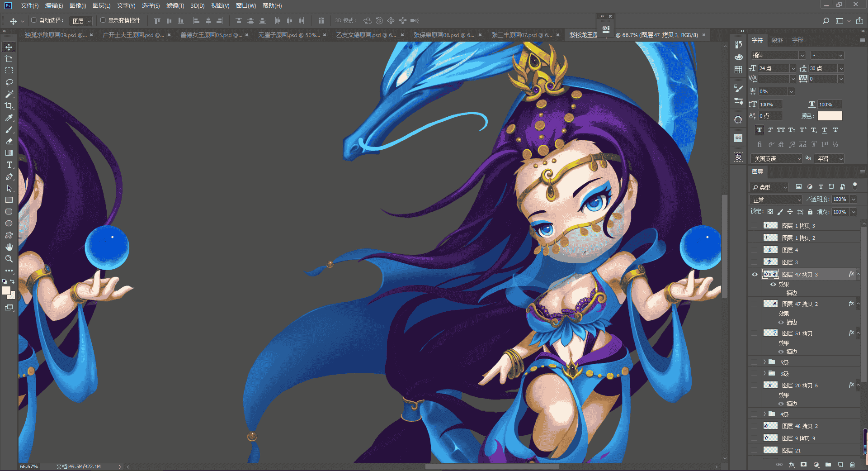Viewport: 868px width, 471px height.
Task: Expand the 4级 layer group
Action: point(764,414)
